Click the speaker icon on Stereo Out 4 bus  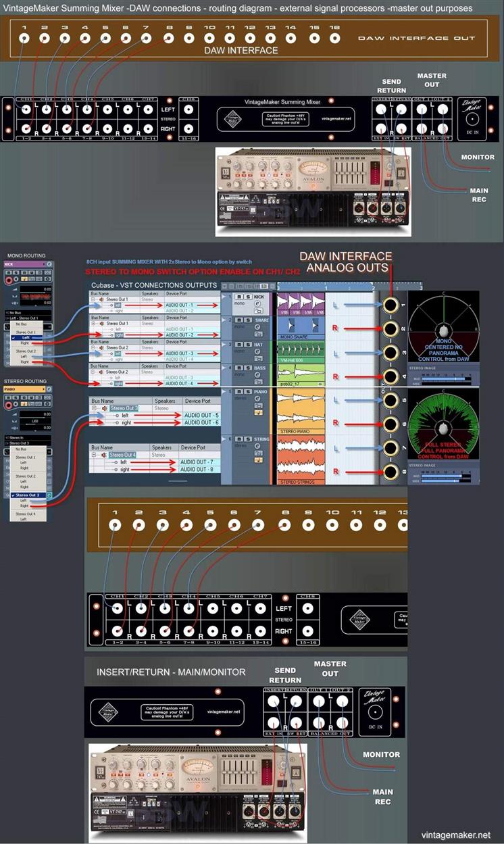pyautogui.click(x=103, y=455)
